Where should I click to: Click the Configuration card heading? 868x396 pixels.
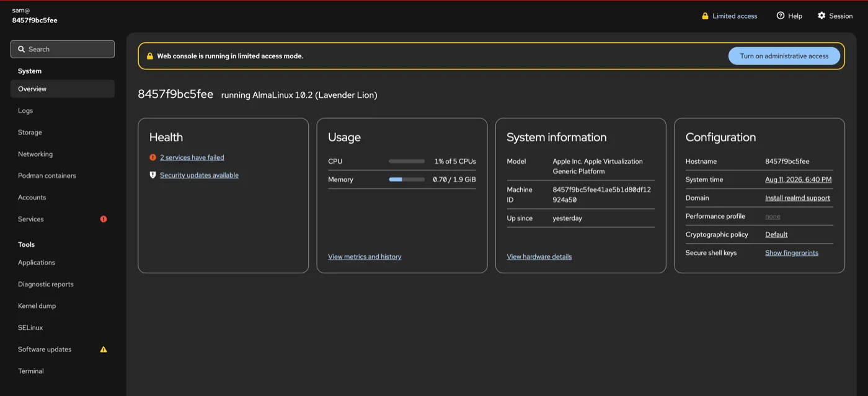click(720, 137)
